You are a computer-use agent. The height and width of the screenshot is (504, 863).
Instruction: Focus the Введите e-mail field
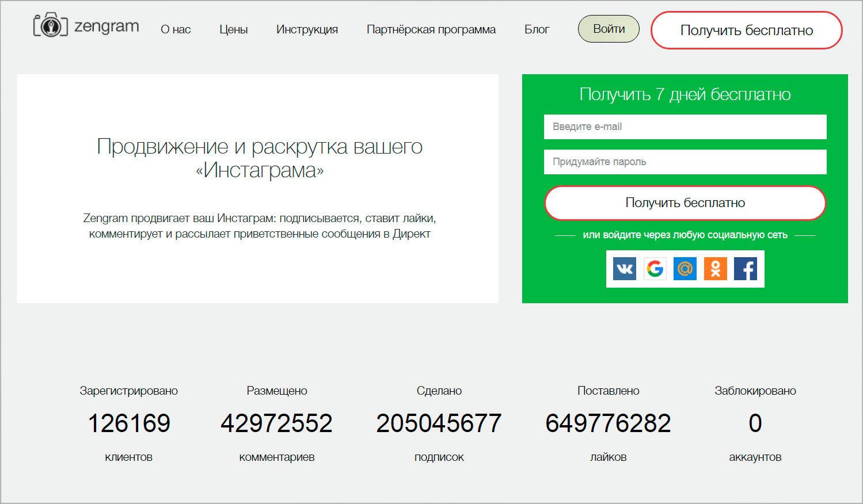(685, 127)
